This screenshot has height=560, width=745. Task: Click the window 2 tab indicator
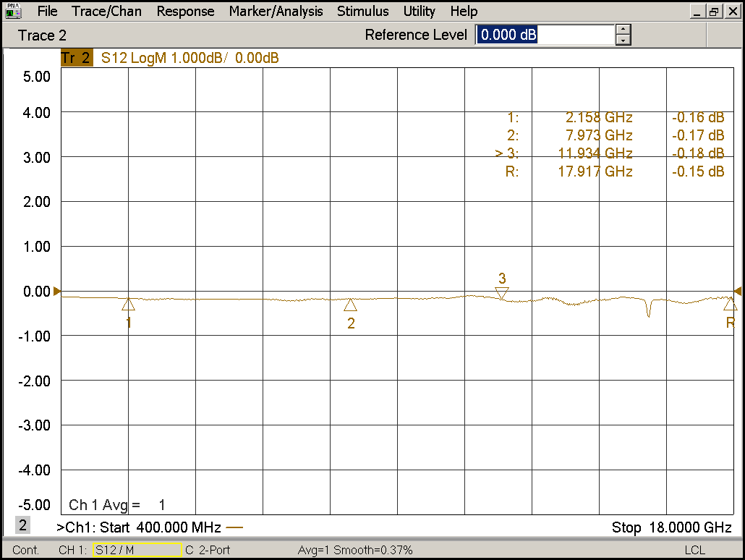coord(22,526)
